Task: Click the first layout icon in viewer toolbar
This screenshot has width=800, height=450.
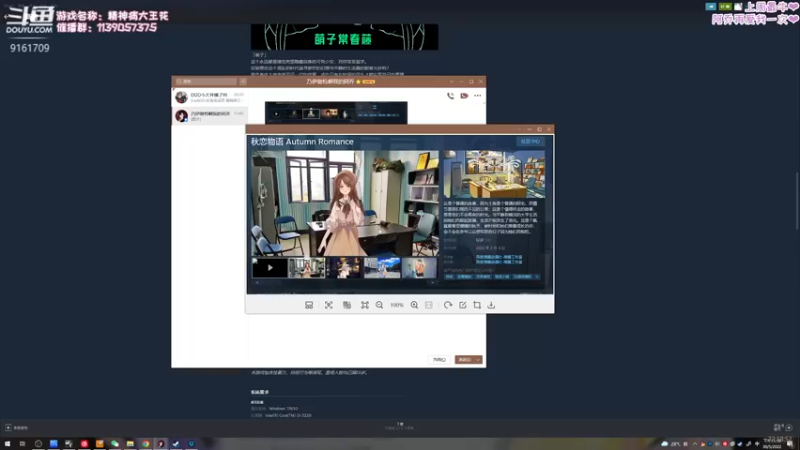Action: click(309, 305)
